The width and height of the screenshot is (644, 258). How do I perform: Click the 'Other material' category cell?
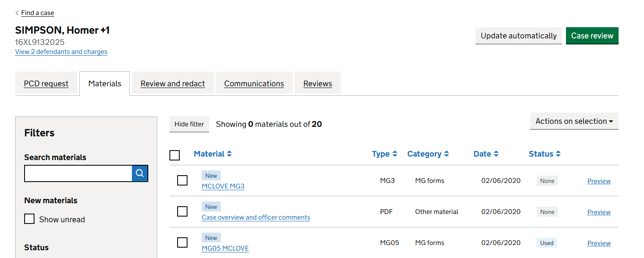437,212
